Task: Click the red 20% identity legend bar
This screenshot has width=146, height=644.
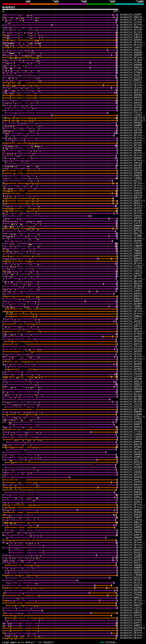Action: click(16, 4)
